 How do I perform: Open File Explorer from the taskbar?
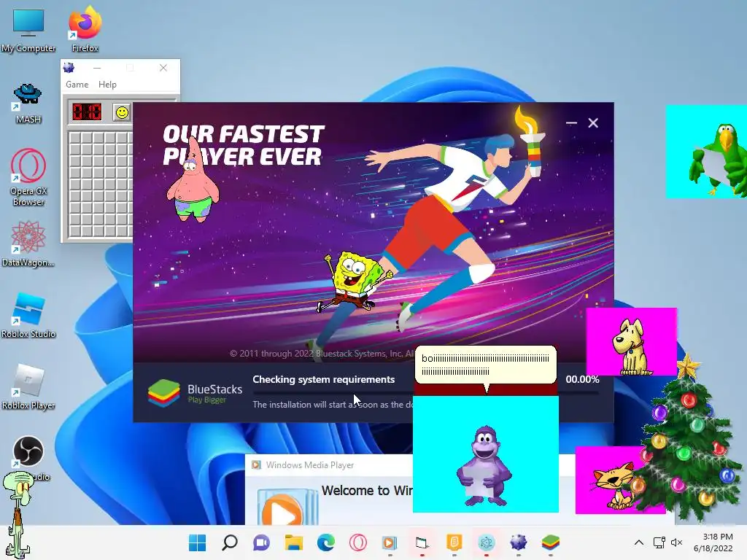(x=293, y=542)
